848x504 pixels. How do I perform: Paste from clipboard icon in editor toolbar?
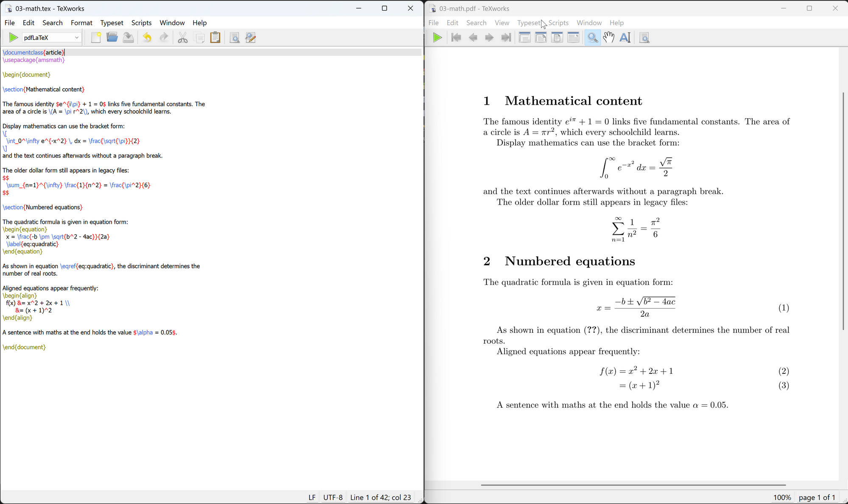(215, 38)
